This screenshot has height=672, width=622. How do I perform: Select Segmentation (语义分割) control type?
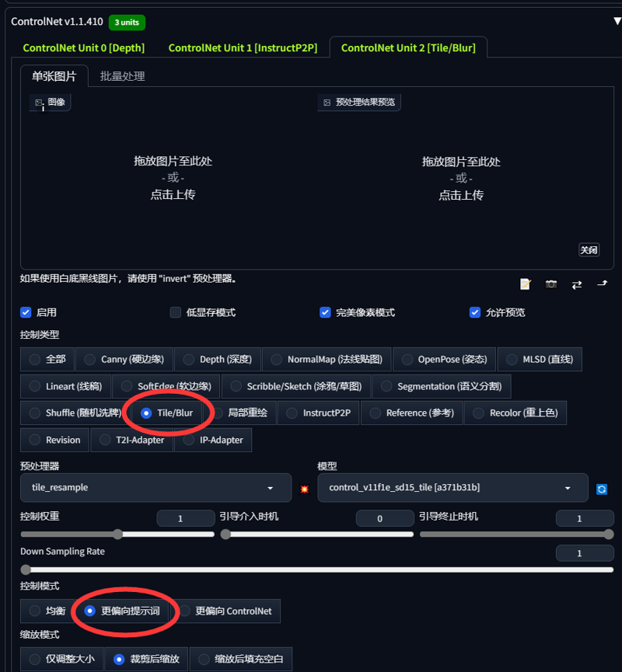pyautogui.click(x=442, y=386)
